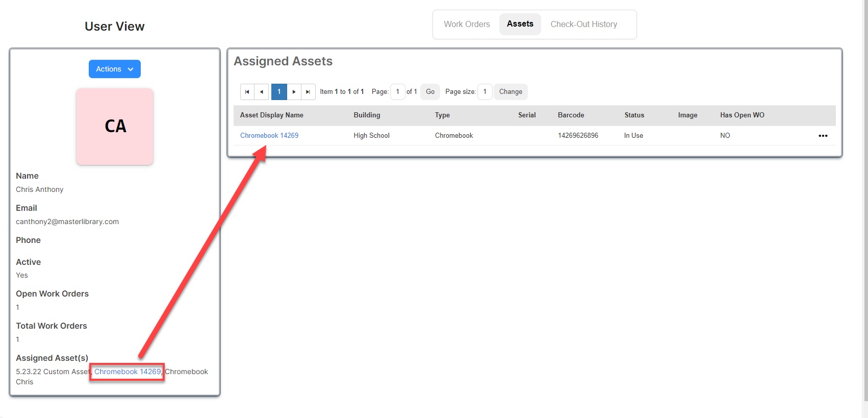Open Check-Out History tab

pyautogui.click(x=583, y=24)
